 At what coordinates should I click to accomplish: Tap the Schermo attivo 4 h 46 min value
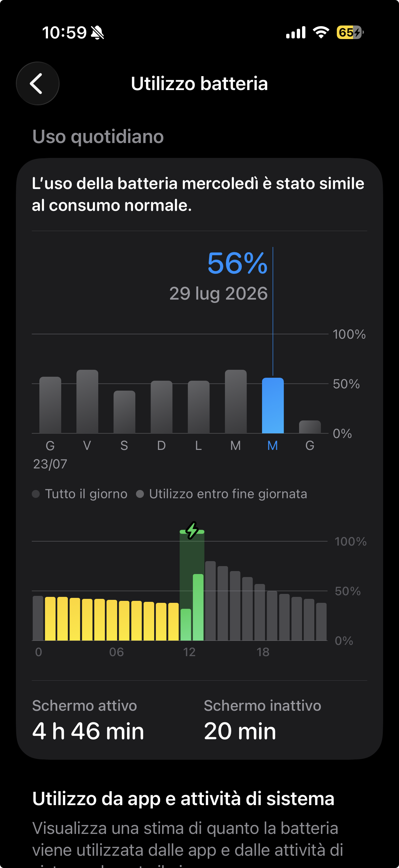[x=88, y=731]
